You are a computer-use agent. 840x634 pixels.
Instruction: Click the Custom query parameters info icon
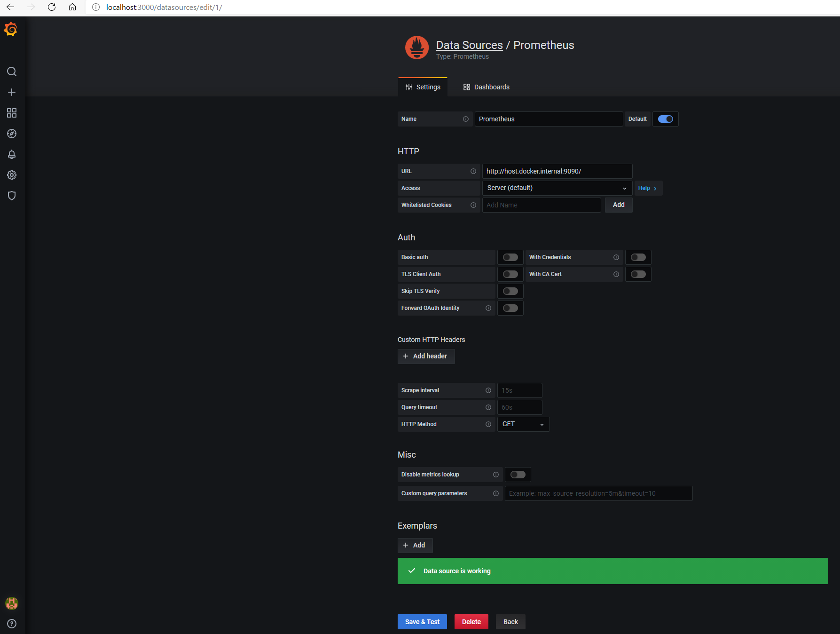496,493
